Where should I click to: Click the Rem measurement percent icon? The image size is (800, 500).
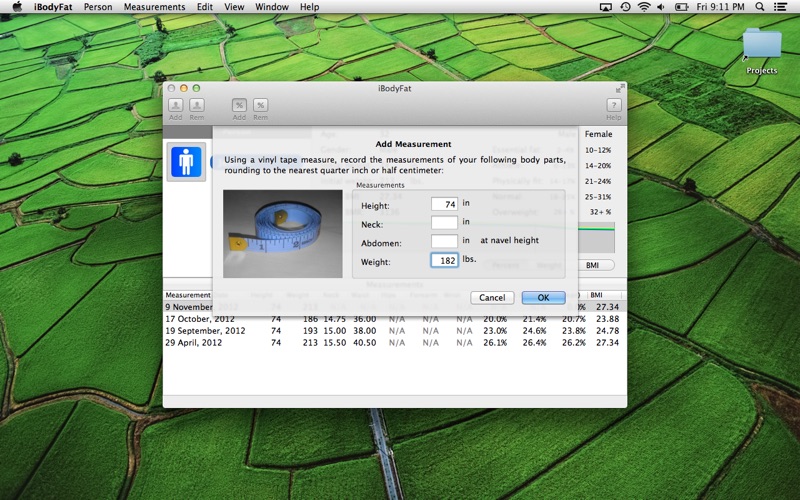point(260,105)
